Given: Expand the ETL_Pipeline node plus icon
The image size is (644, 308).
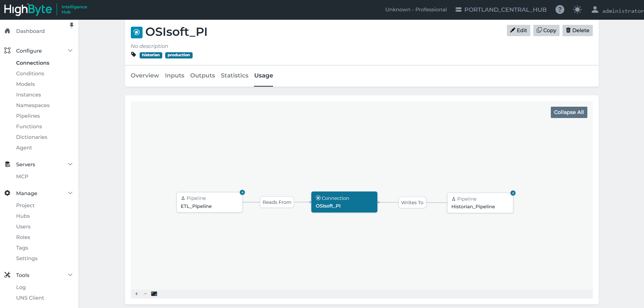Looking at the screenshot, I should click(x=242, y=192).
